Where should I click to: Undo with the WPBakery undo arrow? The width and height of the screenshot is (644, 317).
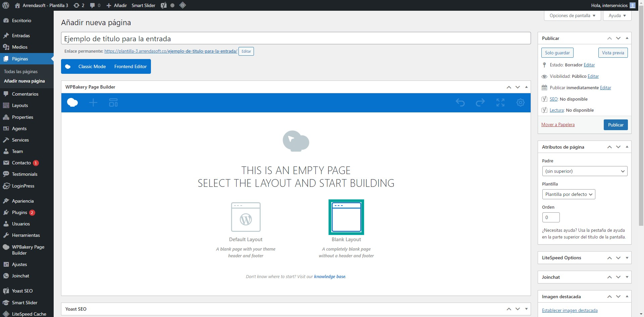coord(460,103)
